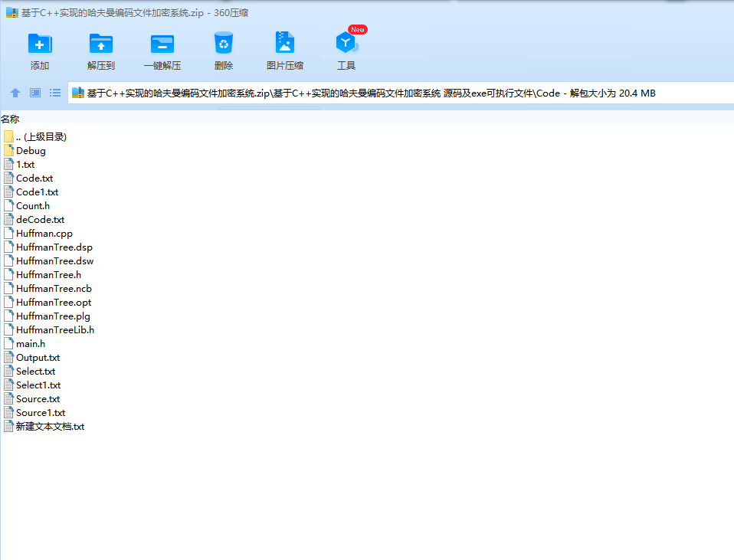The image size is (734, 560).
Task: Select the HuffmanTreeLib.h file name
Action: [x=55, y=329]
